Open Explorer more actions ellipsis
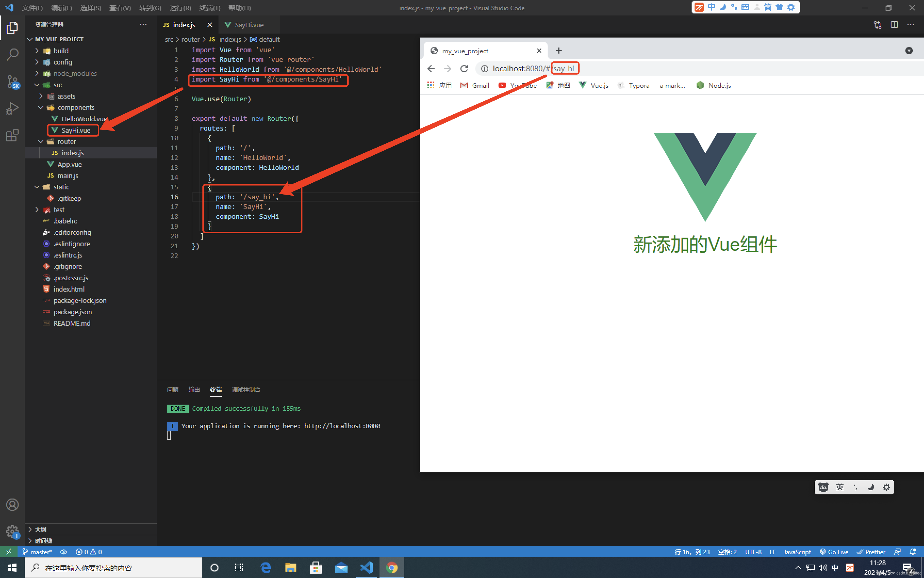 (143, 25)
